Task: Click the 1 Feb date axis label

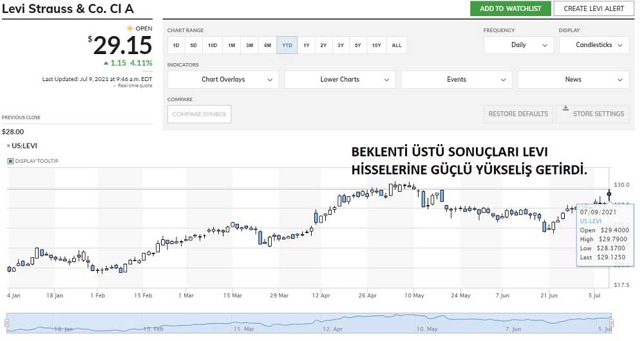Action: pos(98,295)
